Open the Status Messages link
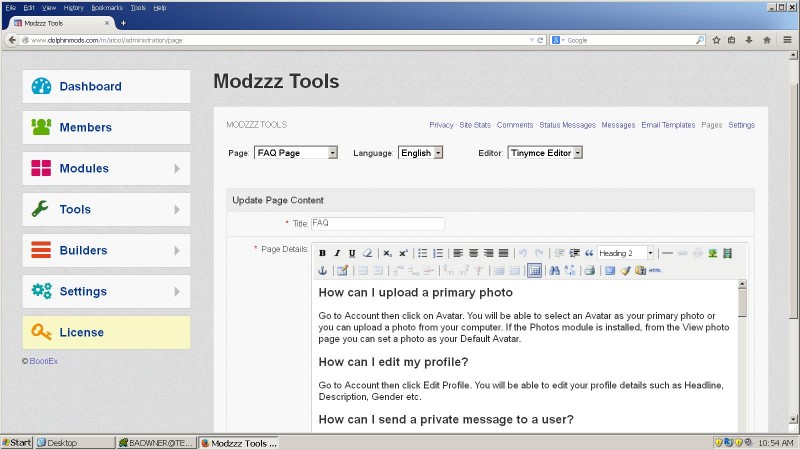The width and height of the screenshot is (800, 450). point(567,125)
